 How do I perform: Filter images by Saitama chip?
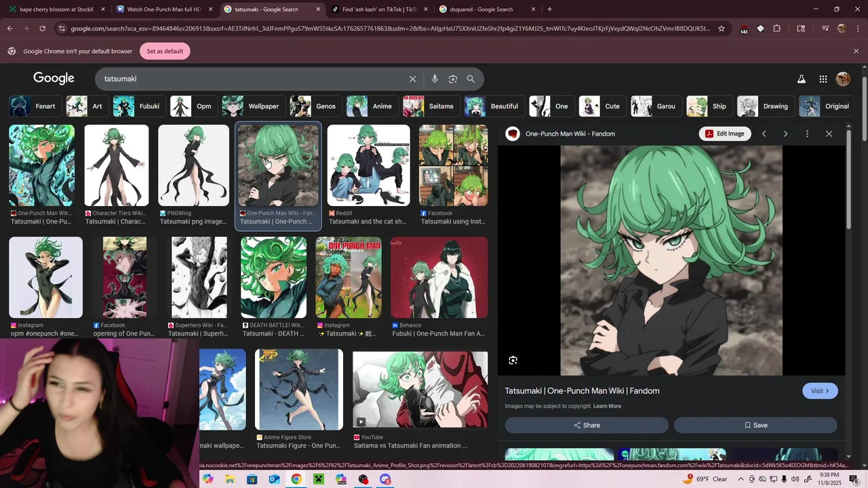point(431,106)
